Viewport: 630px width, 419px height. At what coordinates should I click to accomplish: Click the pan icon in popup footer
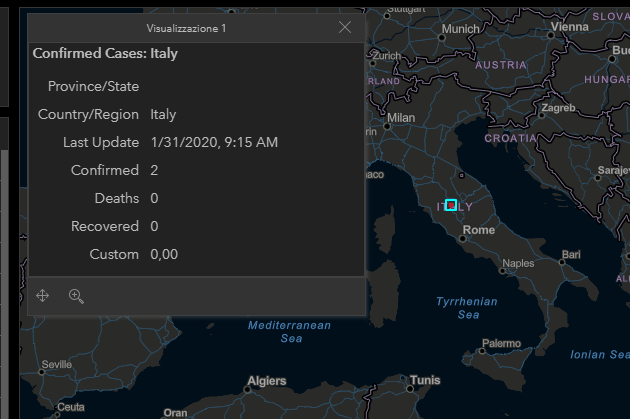pyautogui.click(x=43, y=295)
